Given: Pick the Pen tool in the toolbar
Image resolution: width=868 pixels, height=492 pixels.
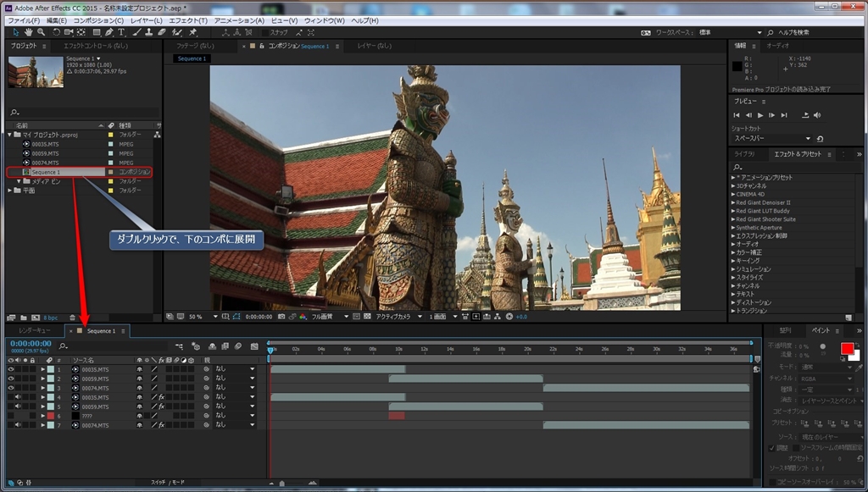Looking at the screenshot, I should point(108,32).
